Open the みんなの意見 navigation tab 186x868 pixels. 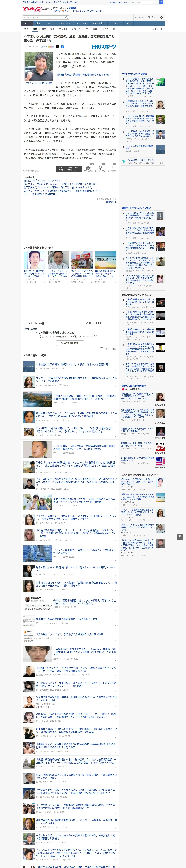tap(99, 24)
